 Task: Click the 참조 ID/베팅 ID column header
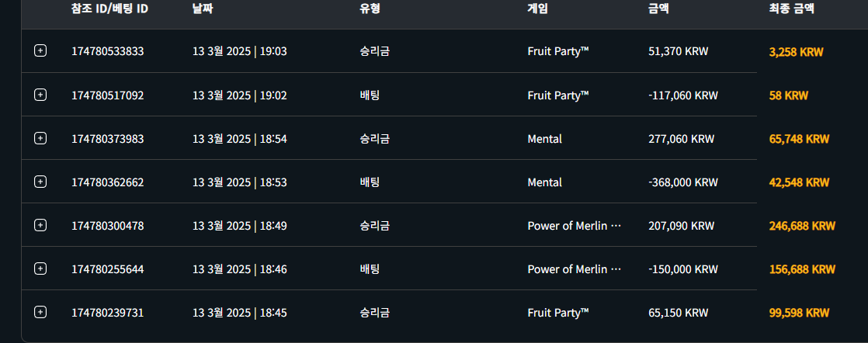coord(109,9)
